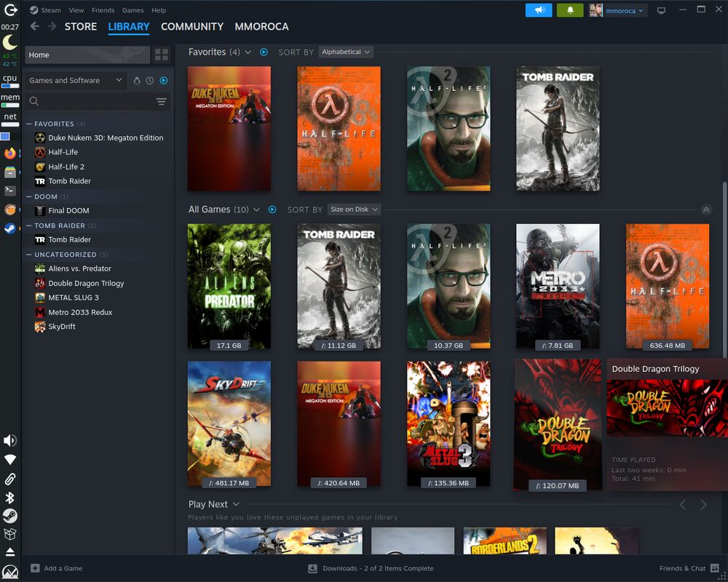Open the Downloads icon in bottom bar
The width and height of the screenshot is (728, 582).
312,568
